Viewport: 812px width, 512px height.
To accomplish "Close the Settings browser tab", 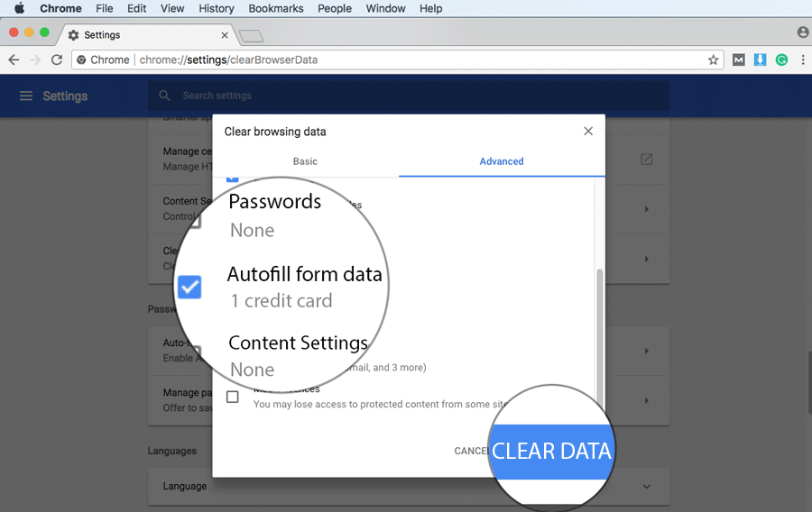I will pyautogui.click(x=225, y=35).
